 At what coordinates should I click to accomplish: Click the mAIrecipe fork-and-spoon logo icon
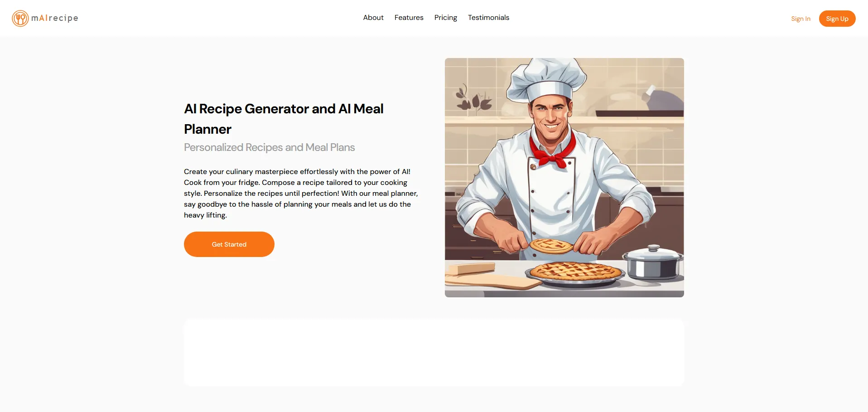[20, 19]
